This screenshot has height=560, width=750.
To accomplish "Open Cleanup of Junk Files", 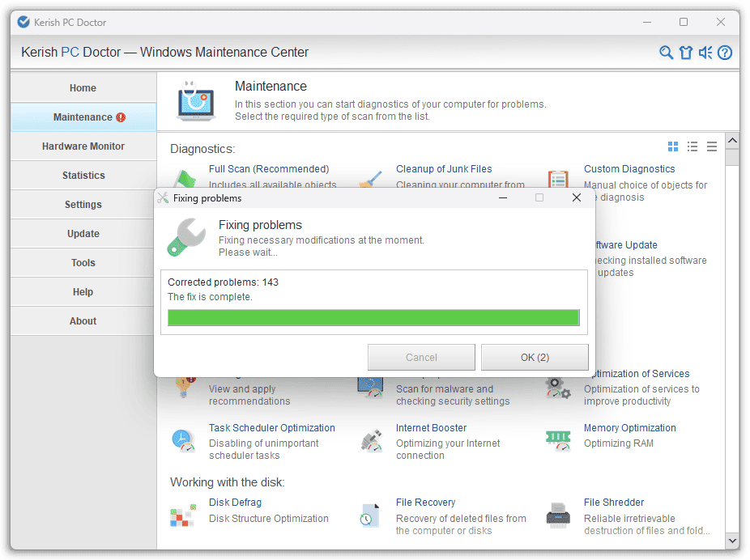I will [x=444, y=169].
